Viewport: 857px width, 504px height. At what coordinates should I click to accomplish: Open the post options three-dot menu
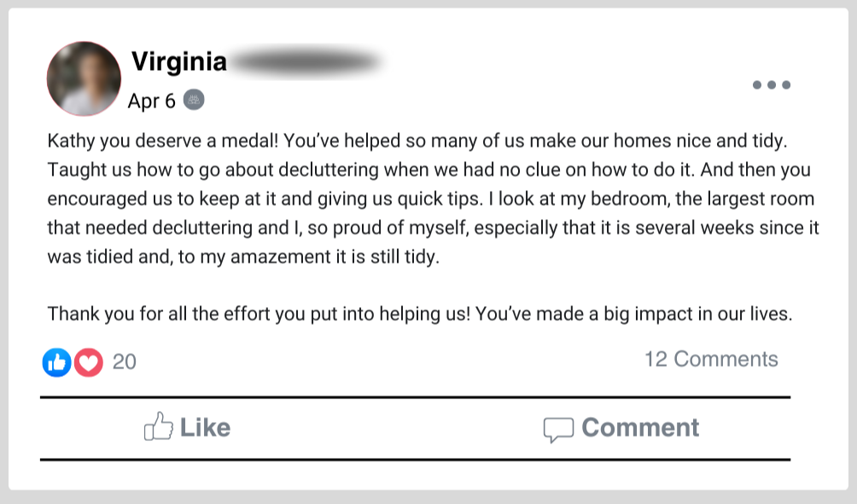coord(771,85)
